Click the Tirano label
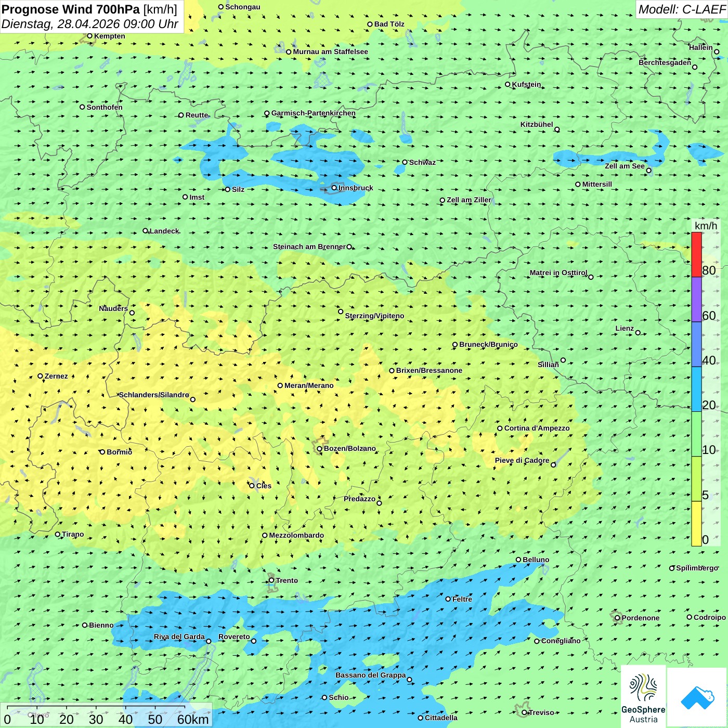The height and width of the screenshot is (728, 728). click(x=73, y=534)
